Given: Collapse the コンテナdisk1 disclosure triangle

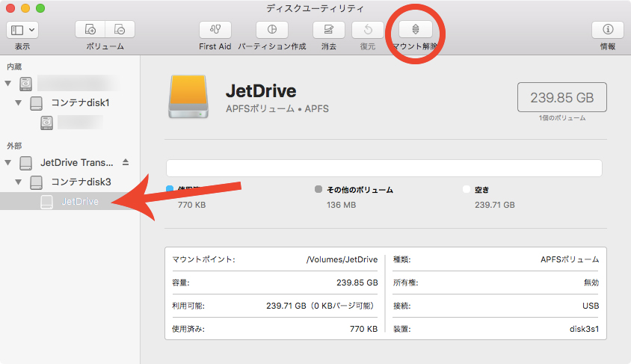Looking at the screenshot, I should [x=19, y=102].
